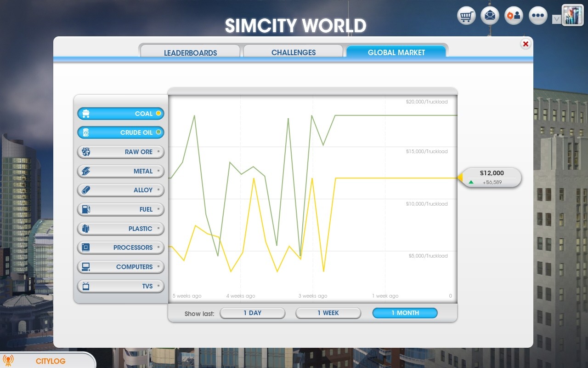
Task: Click the ellipsis options icon at top right
Action: (537, 15)
